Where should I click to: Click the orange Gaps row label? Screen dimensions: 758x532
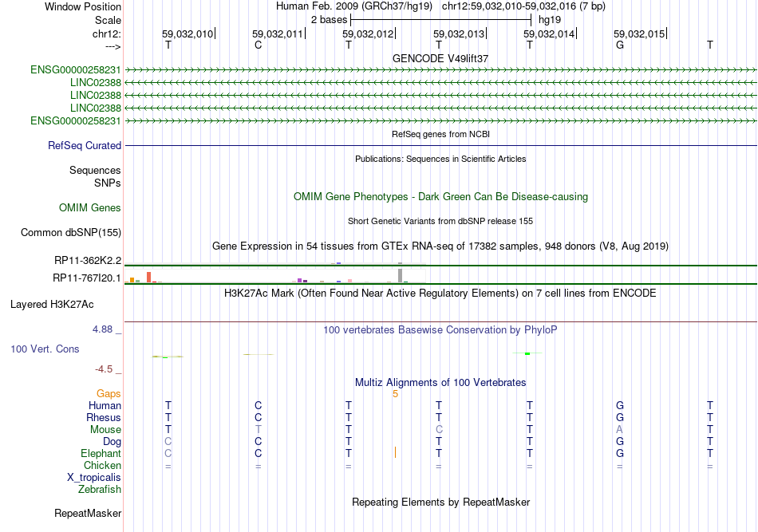coord(109,394)
